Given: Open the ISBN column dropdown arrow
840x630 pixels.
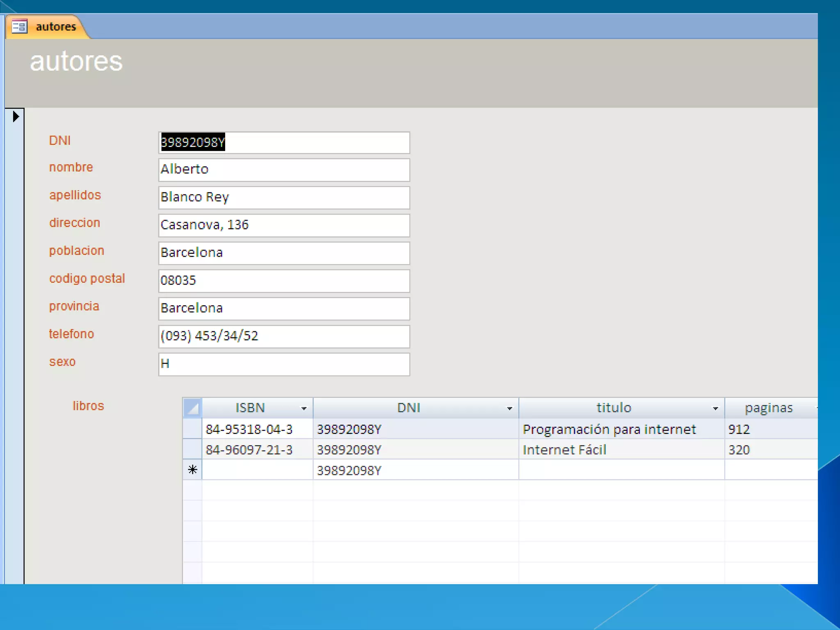Looking at the screenshot, I should point(304,408).
